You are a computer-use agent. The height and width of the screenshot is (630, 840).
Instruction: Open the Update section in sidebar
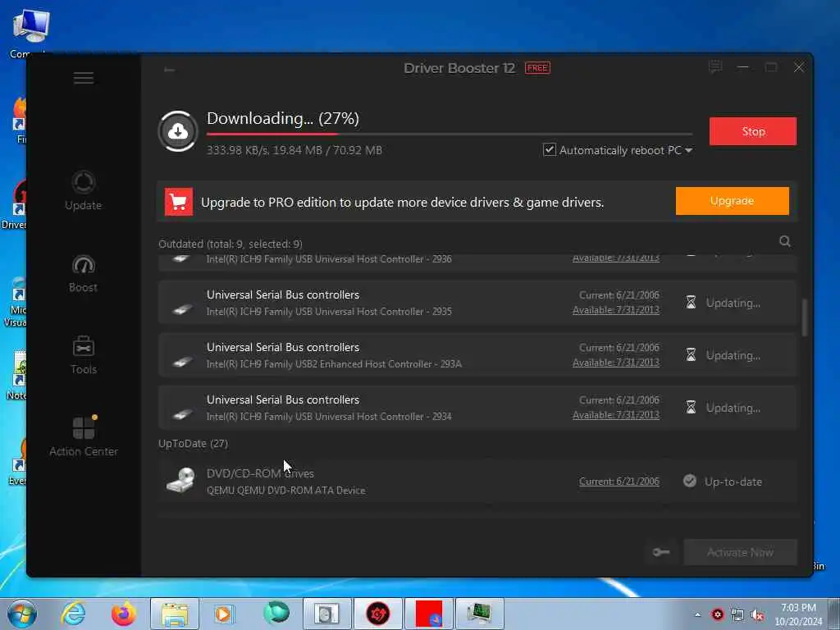pyautogui.click(x=83, y=190)
